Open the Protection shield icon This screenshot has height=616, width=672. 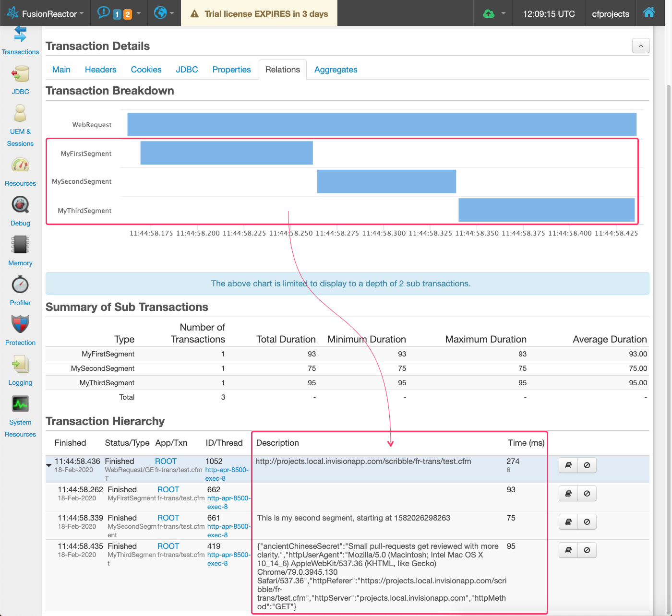pos(20,325)
